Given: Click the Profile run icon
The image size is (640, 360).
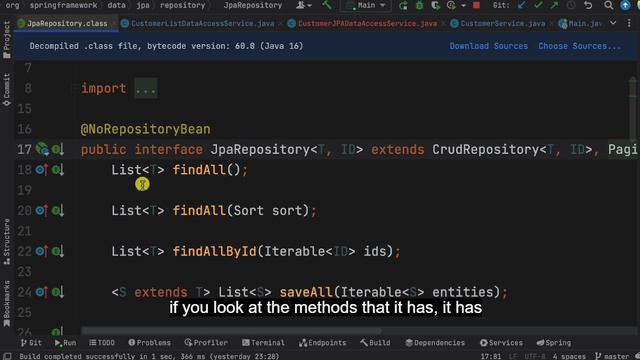Looking at the screenshot, I should point(451,5).
